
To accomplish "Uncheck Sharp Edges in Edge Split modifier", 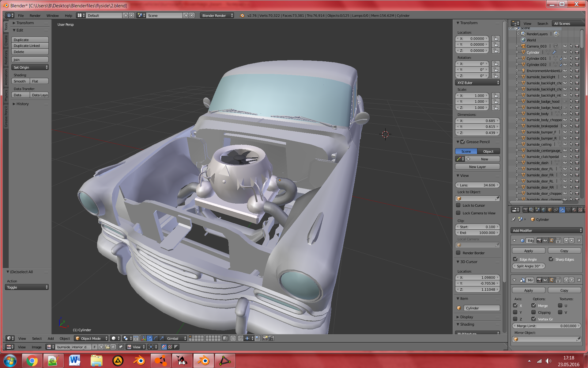I will pos(551,259).
